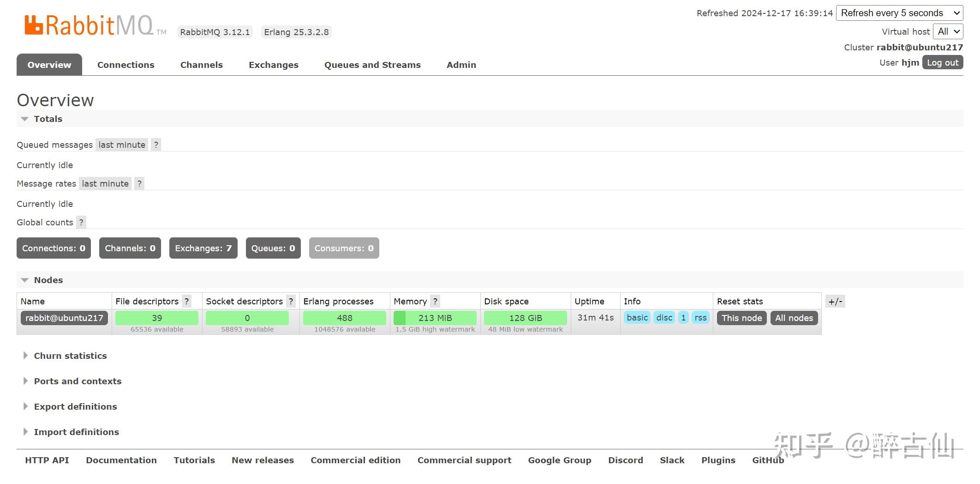Switch to the Connections tab
Image resolution: width=980 pixels, height=484 pixels.
coord(126,65)
